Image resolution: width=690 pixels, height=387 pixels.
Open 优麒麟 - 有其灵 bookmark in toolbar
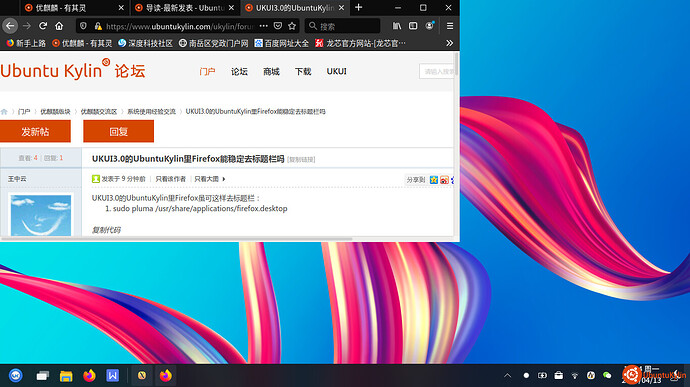(x=82, y=43)
